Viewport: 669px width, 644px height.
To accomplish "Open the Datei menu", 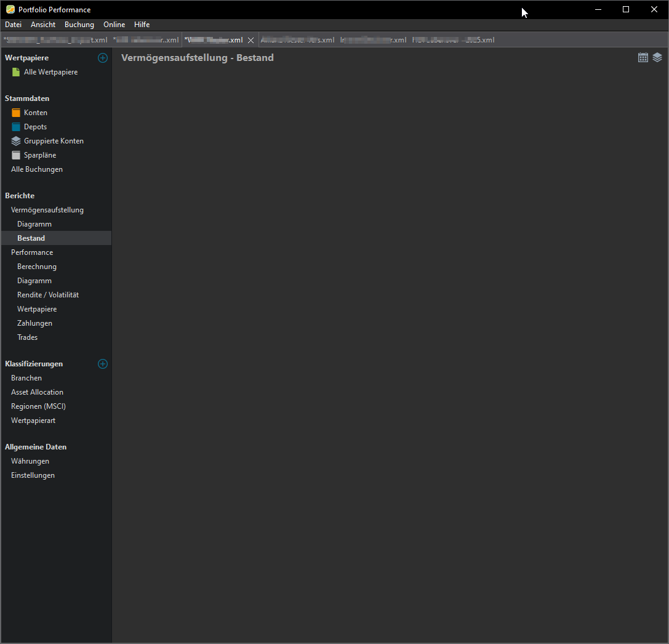I will tap(13, 25).
